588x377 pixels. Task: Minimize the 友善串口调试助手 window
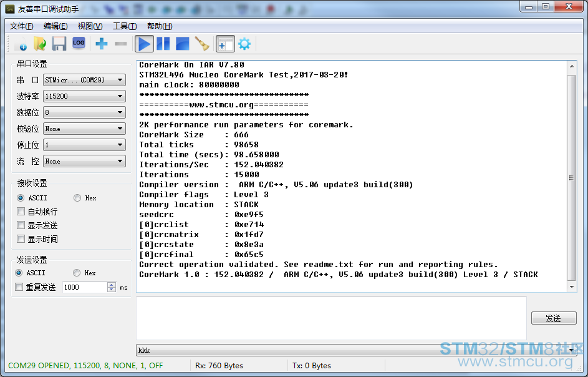[529, 7]
